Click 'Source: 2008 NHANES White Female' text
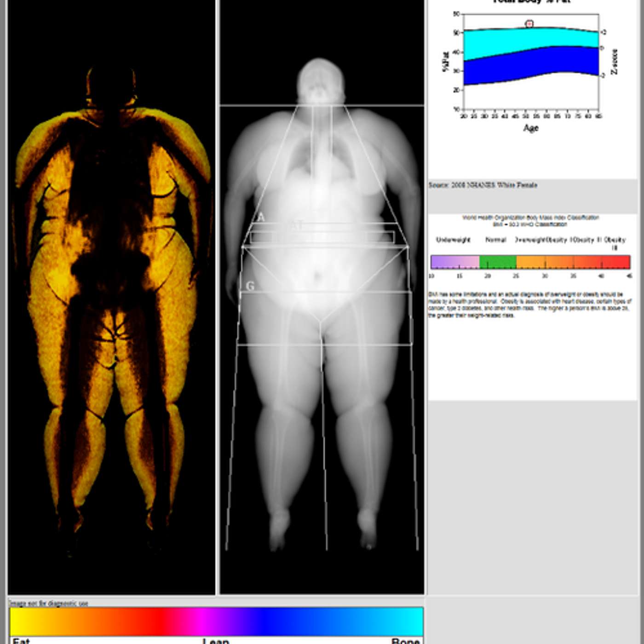Viewport: 644px width, 644px height. (x=483, y=185)
